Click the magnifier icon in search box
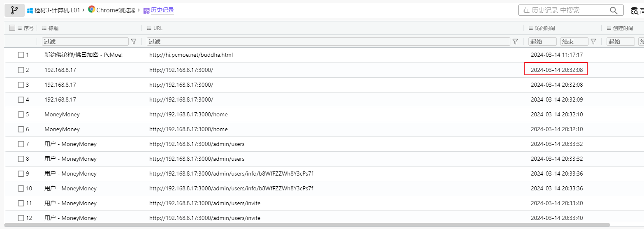644x229 pixels. pos(614,10)
